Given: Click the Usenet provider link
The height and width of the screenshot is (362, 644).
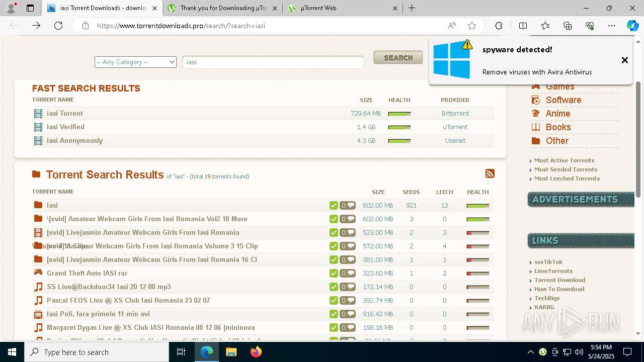Looking at the screenshot, I should pos(455,140).
